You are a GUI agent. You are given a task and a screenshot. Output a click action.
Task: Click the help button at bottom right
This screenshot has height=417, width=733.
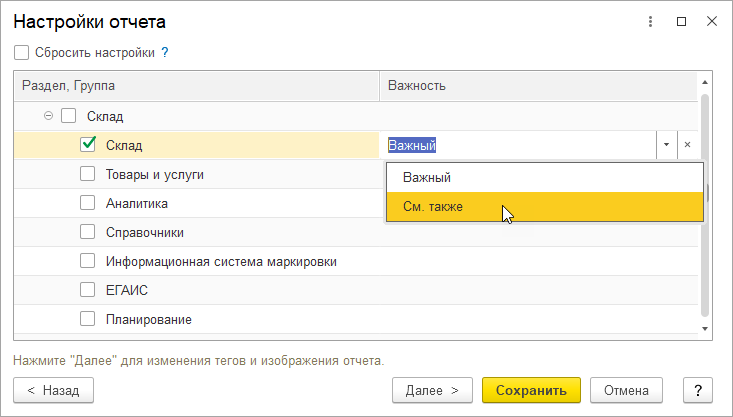click(697, 390)
